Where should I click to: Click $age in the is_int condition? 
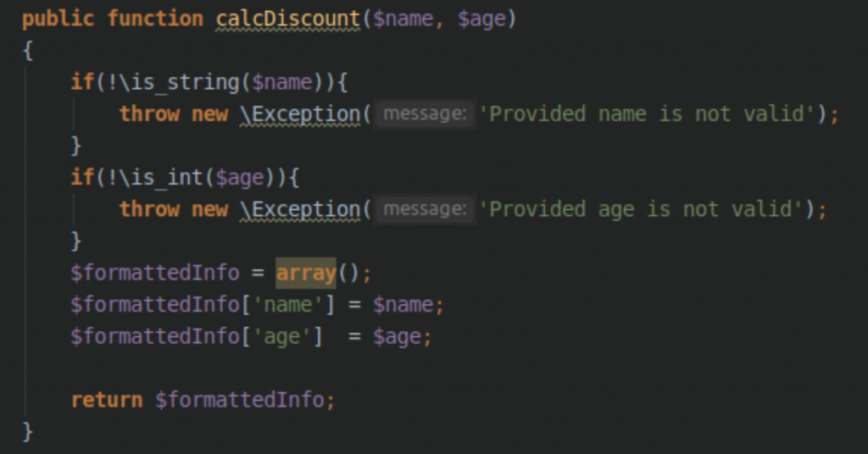point(240,179)
